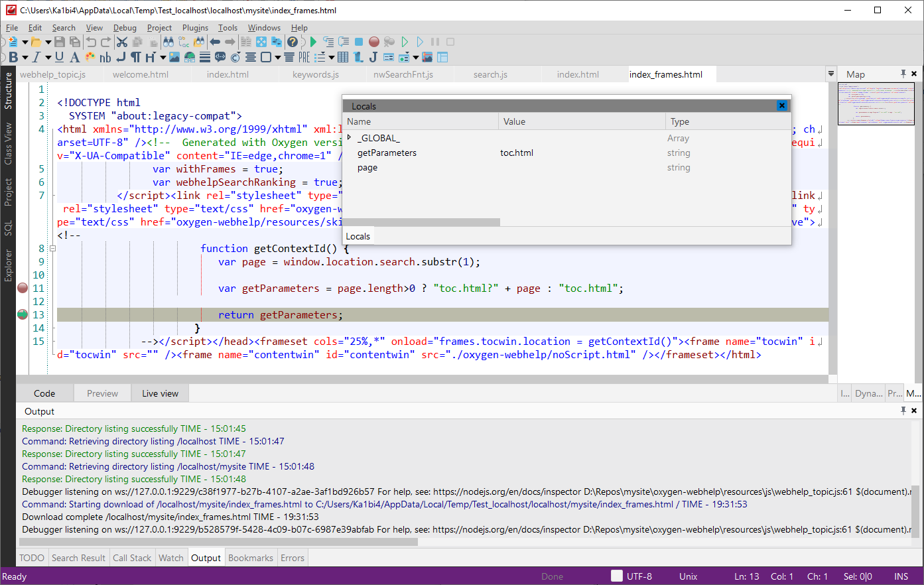
Task: Click UTF-8 encoding in status bar
Action: (639, 576)
